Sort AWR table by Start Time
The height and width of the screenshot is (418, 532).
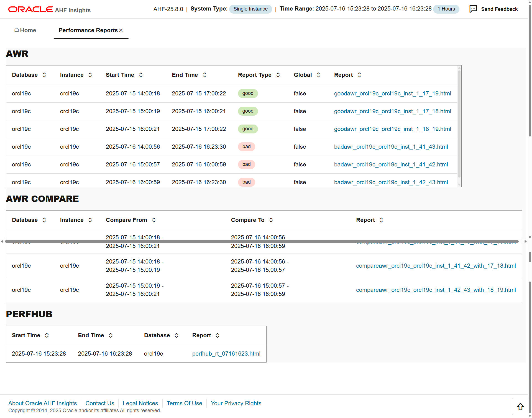pos(141,75)
